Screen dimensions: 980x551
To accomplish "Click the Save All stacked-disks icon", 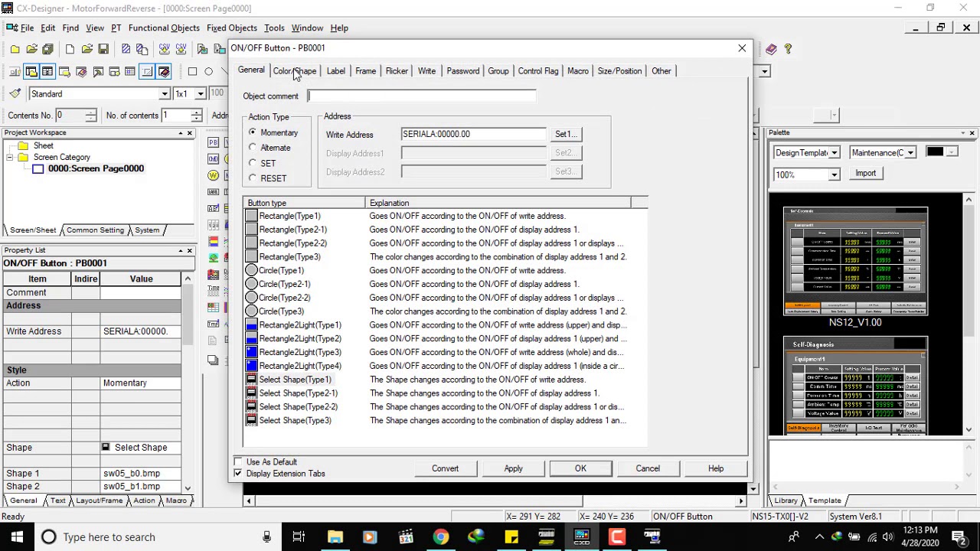I will (47, 49).
